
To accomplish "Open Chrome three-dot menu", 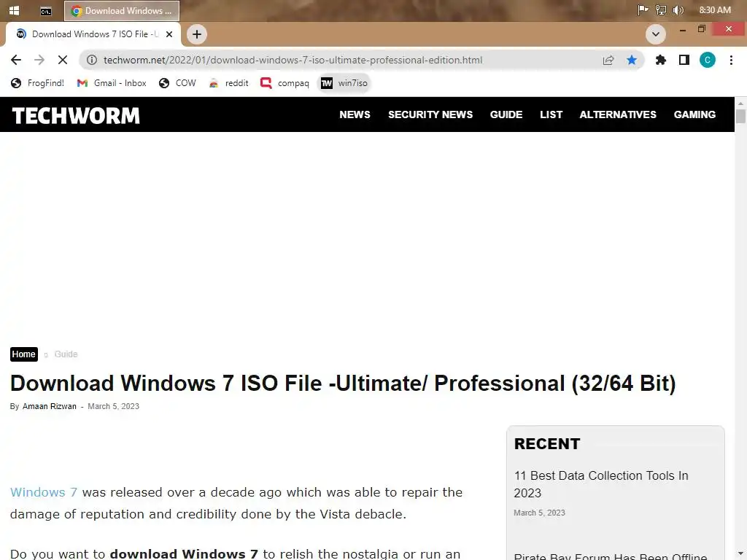I will tap(731, 60).
